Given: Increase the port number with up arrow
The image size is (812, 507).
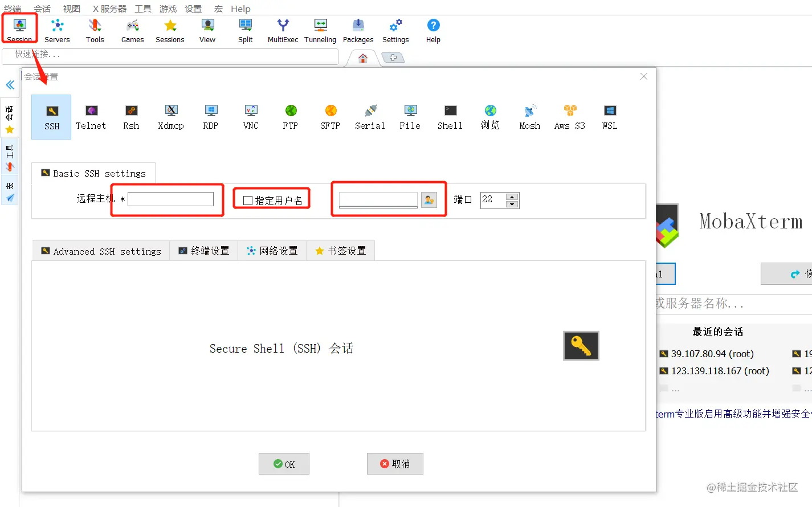Looking at the screenshot, I should (x=512, y=197).
